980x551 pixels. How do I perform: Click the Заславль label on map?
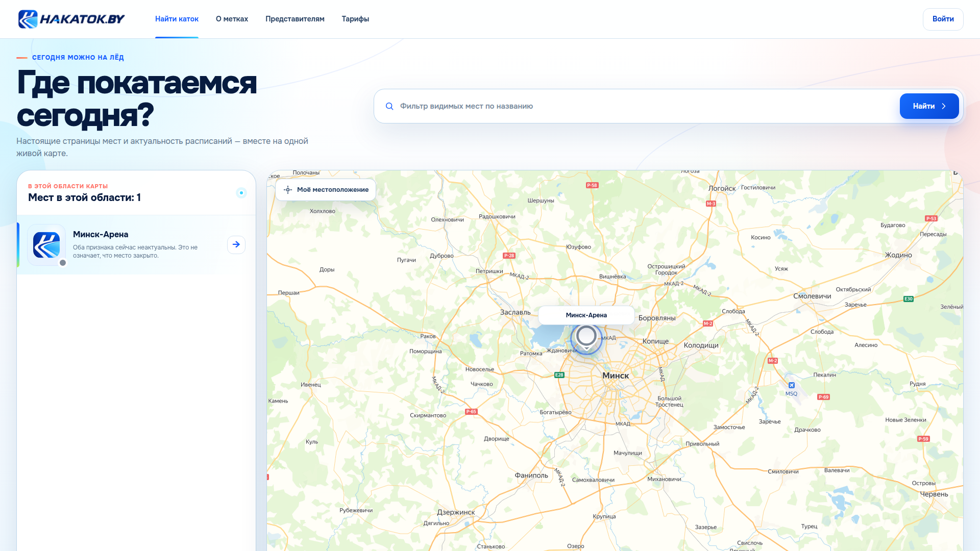pyautogui.click(x=515, y=312)
